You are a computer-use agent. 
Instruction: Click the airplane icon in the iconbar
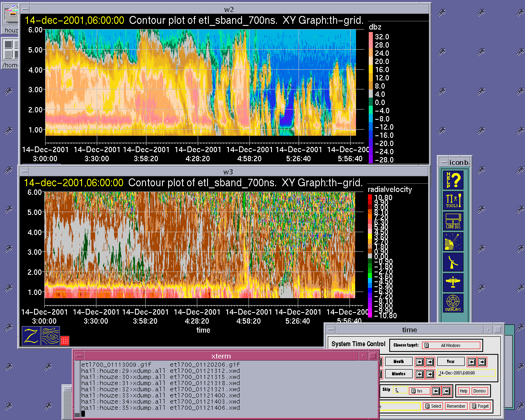(453, 283)
